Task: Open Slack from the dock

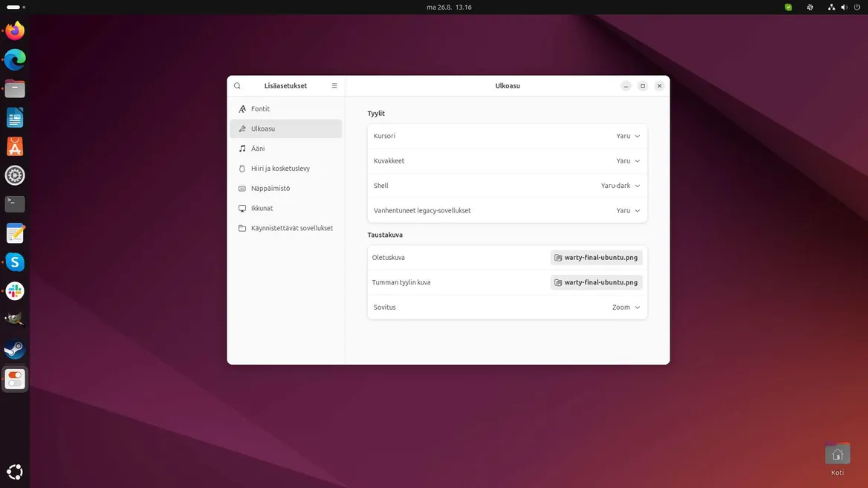Action: [x=15, y=291]
